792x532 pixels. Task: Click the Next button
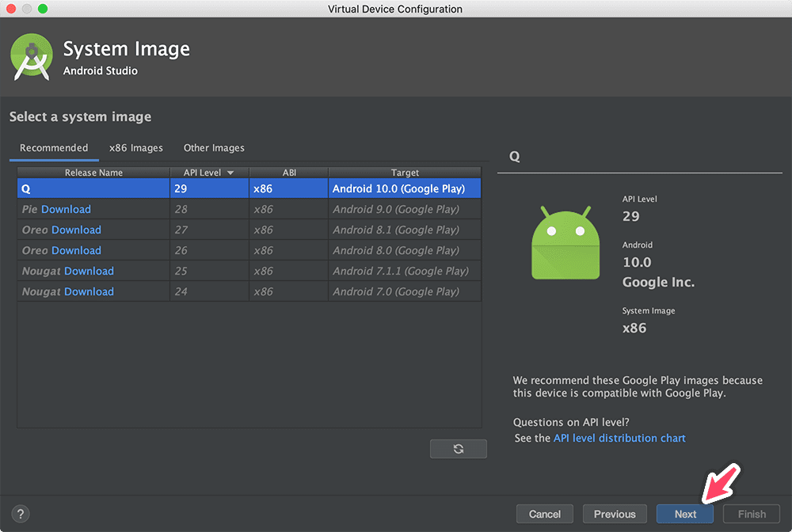685,514
